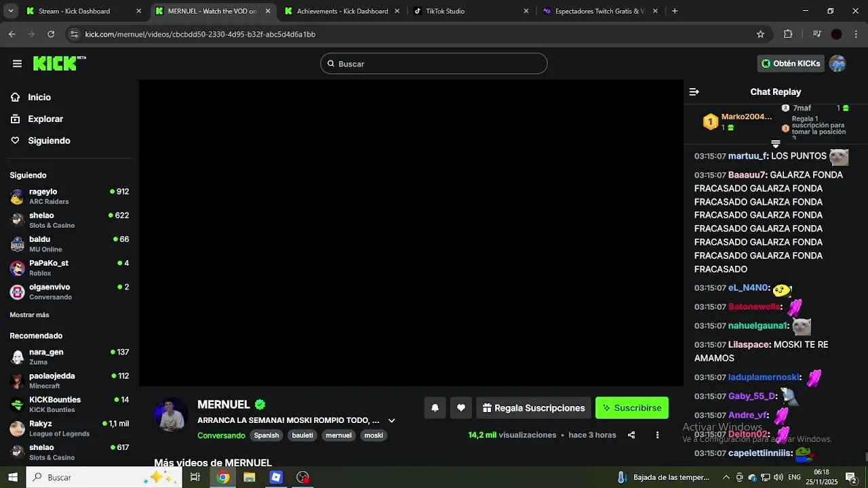Open recommended KICKBounties channel
Screen dimensions: 868x488
click(x=69, y=404)
